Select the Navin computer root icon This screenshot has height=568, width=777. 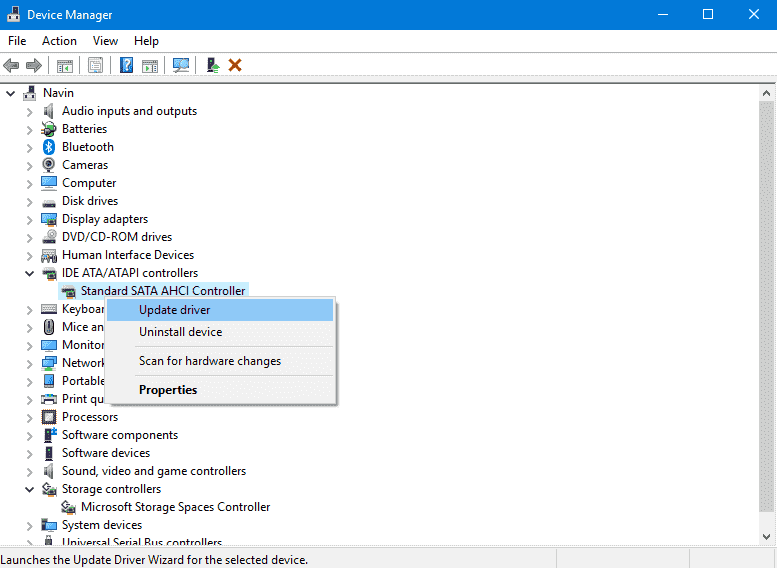click(x=30, y=93)
